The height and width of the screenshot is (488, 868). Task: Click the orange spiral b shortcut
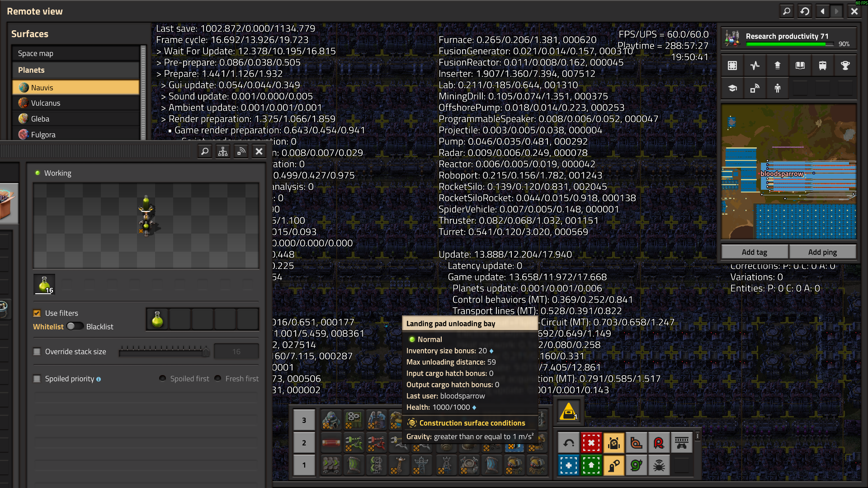coord(637,443)
